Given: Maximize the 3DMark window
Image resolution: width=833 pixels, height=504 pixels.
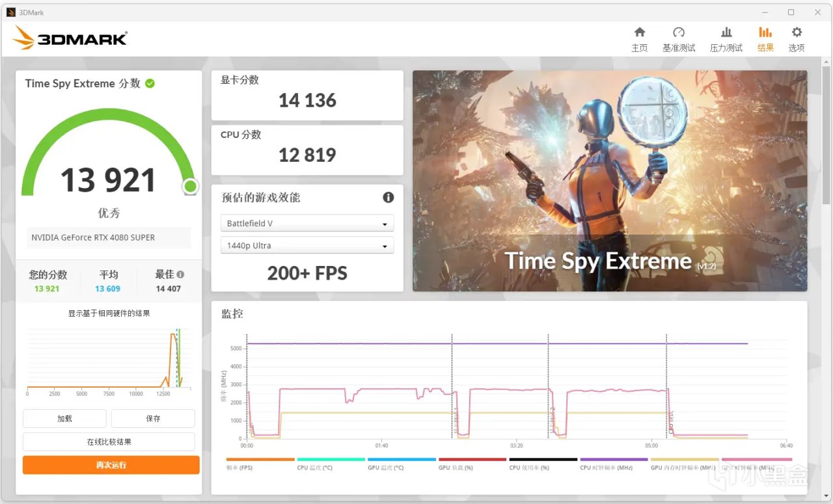Looking at the screenshot, I should tap(791, 12).
